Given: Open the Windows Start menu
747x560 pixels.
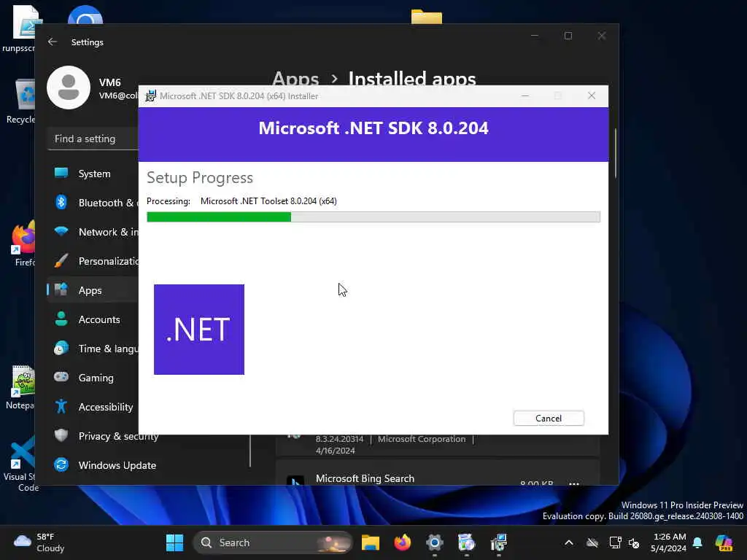Looking at the screenshot, I should [x=174, y=542].
